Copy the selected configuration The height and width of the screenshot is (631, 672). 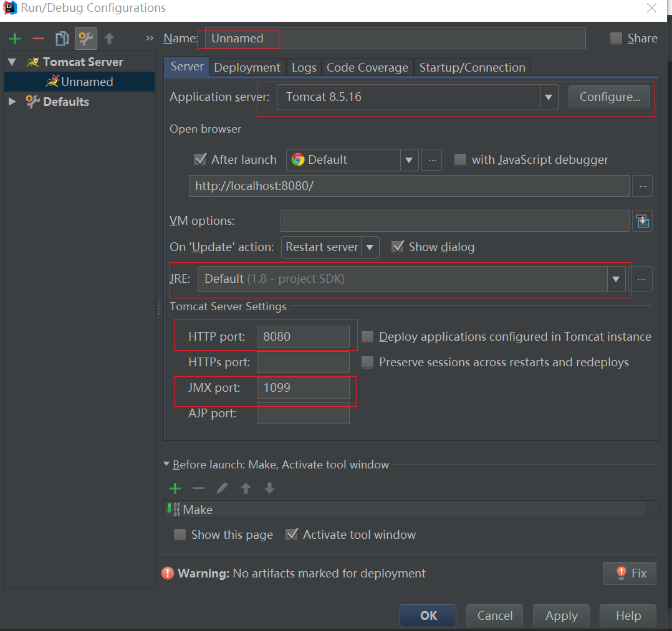pos(62,39)
